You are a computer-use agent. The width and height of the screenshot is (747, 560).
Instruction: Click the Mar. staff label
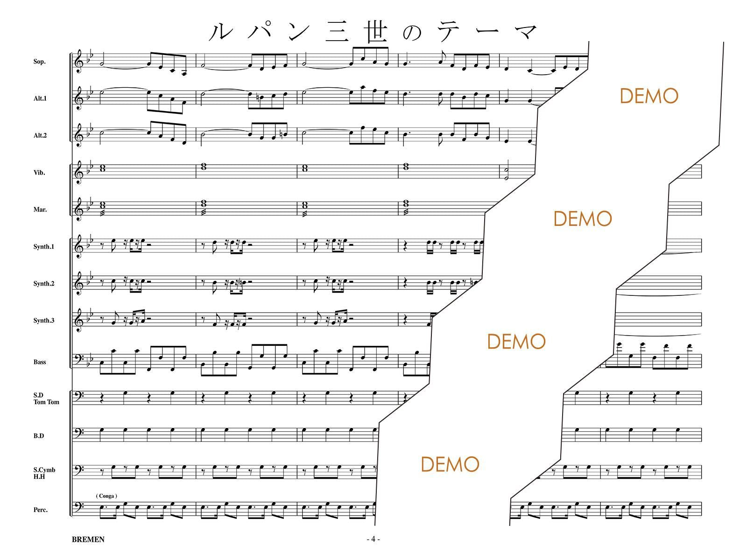tap(40, 210)
